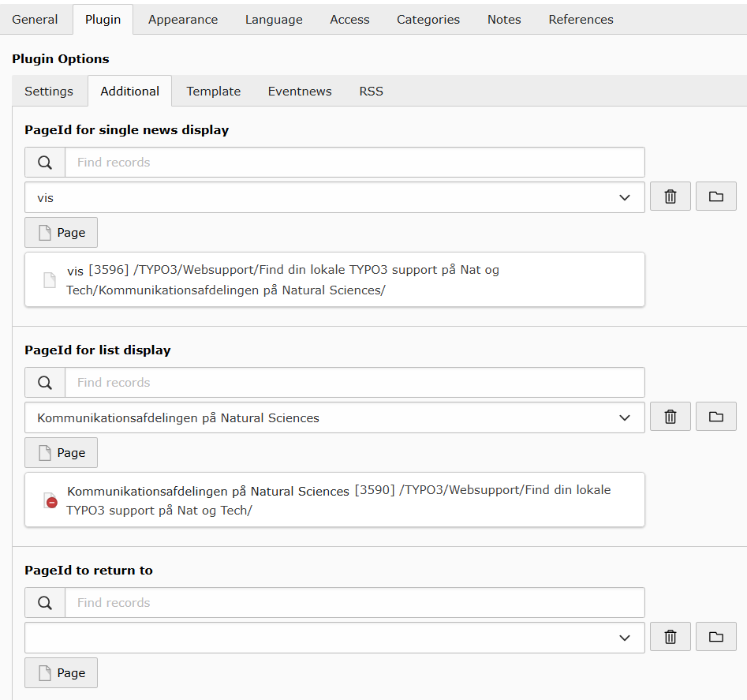Open the Template plugin options tab
Image resolution: width=747 pixels, height=700 pixels.
click(213, 92)
